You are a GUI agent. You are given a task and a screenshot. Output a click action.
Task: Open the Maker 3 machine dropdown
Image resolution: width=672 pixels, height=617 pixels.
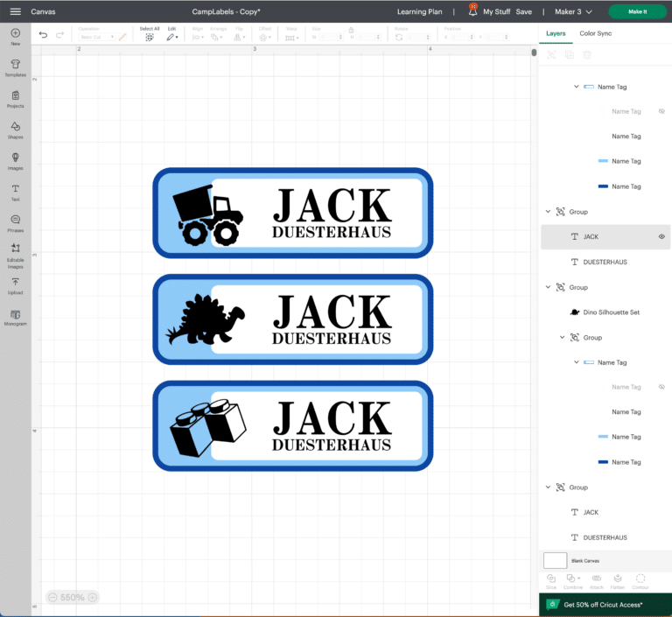tap(573, 11)
